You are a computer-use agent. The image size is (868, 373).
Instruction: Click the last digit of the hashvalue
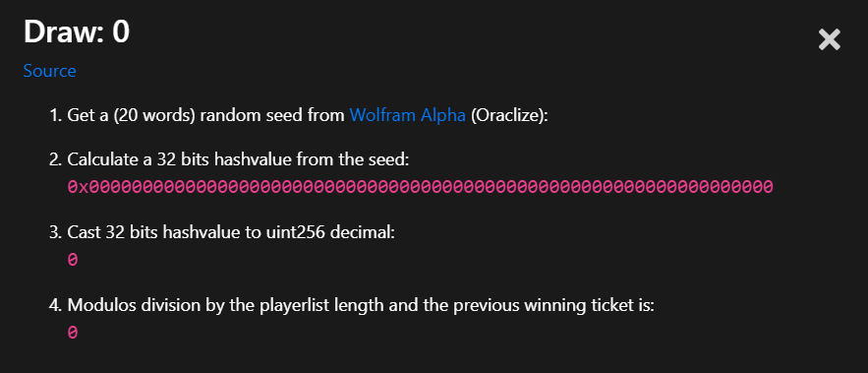(768, 187)
